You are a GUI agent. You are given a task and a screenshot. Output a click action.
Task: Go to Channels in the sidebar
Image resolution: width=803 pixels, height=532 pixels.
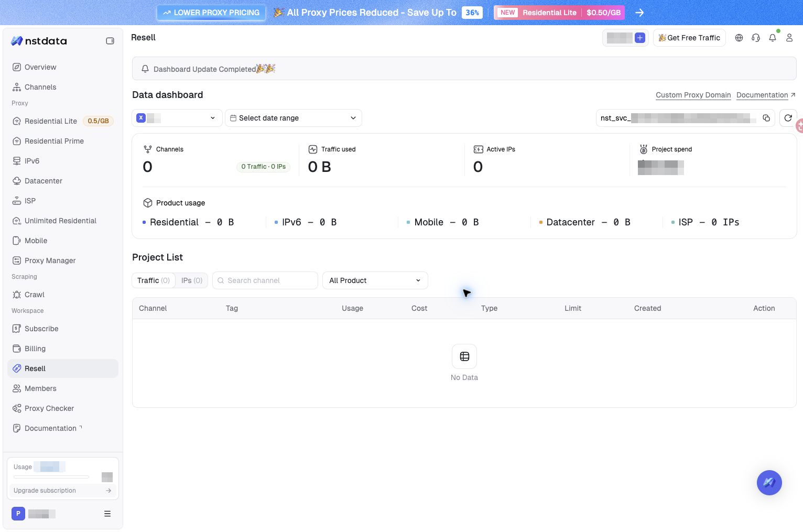pyautogui.click(x=63, y=87)
